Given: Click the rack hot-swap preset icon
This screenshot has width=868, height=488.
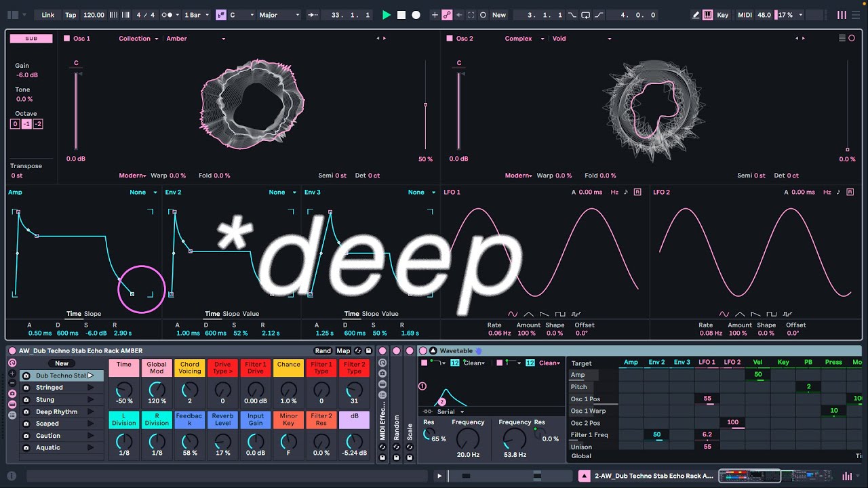Looking at the screenshot, I should tap(358, 350).
